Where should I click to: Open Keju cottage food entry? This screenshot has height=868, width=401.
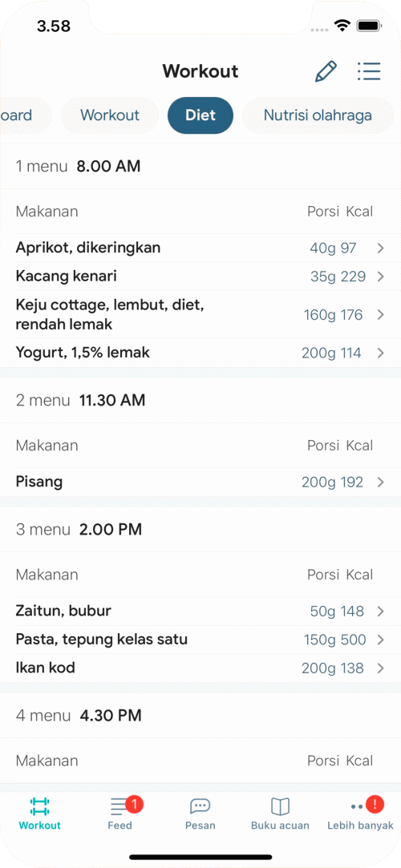click(200, 314)
